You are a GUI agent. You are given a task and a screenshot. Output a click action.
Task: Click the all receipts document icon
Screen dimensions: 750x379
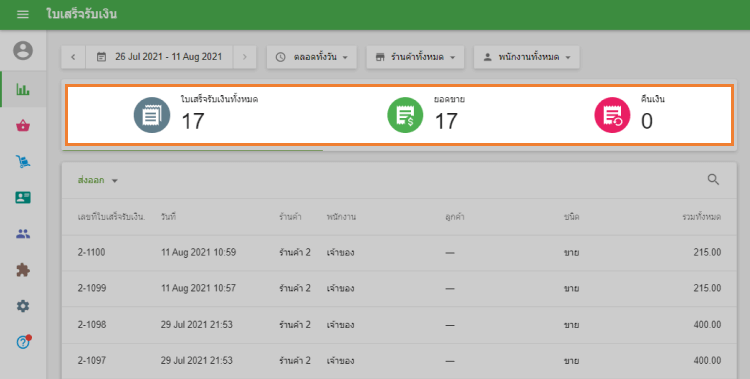pyautogui.click(x=152, y=115)
